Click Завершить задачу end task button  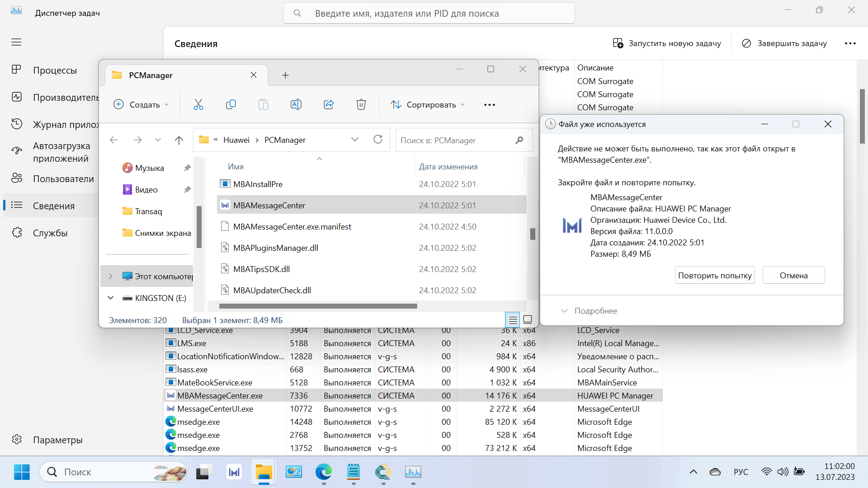[784, 43]
